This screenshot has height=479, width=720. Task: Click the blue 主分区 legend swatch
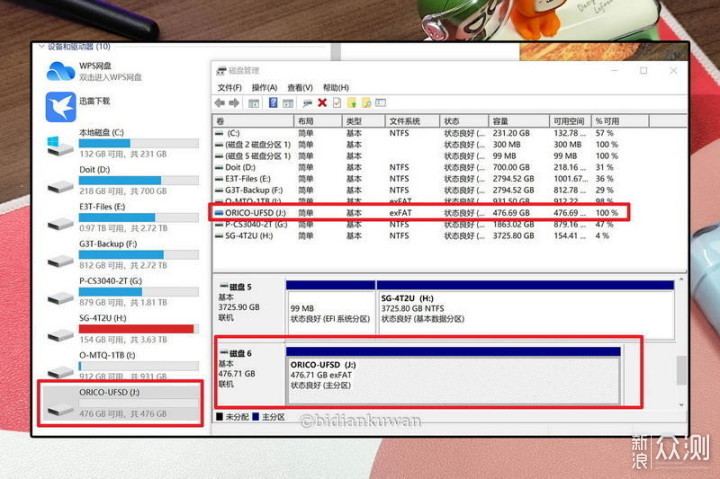click(x=256, y=417)
